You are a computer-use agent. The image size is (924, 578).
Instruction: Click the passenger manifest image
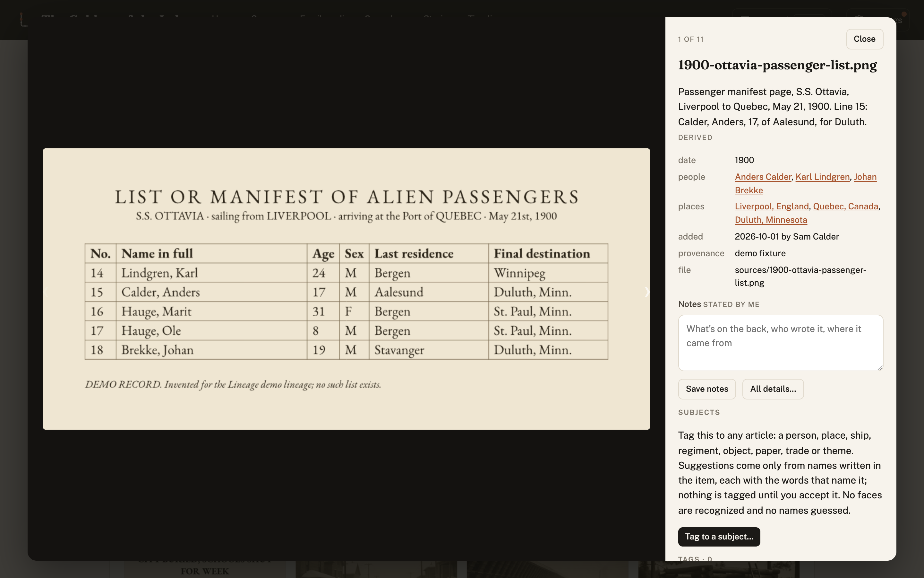[x=346, y=289]
